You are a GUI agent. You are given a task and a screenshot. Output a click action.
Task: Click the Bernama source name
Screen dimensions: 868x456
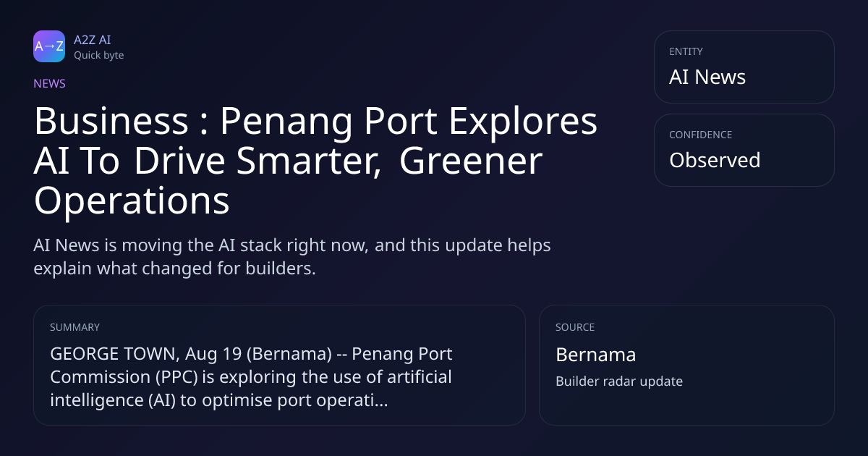595,355
